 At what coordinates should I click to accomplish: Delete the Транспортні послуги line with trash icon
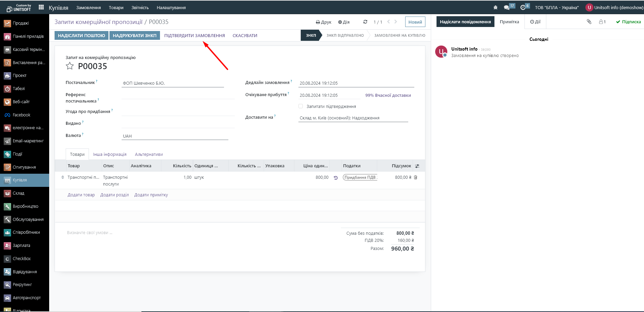(x=415, y=177)
